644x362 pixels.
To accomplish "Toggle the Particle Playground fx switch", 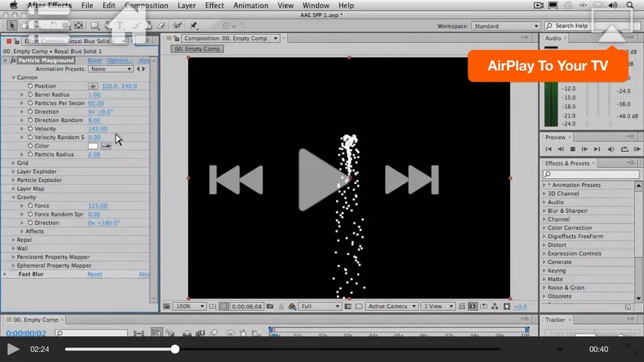I will click(x=13, y=60).
